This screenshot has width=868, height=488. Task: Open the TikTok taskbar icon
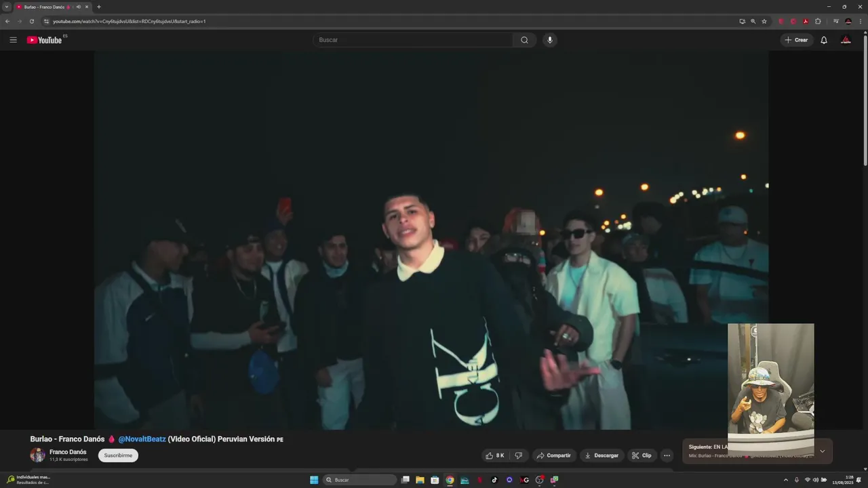click(494, 480)
